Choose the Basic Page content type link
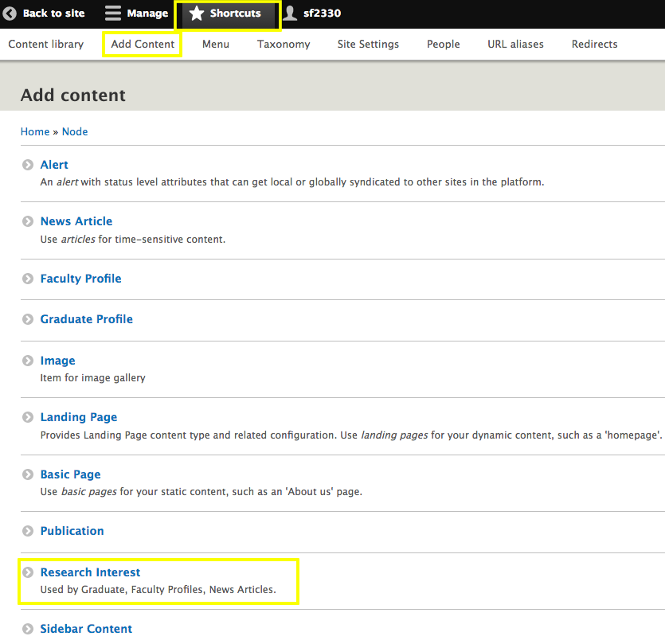The image size is (665, 644). 71,474
